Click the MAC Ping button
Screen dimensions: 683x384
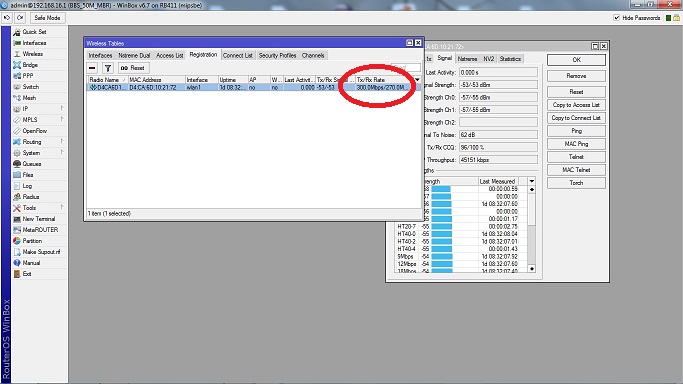click(576, 144)
